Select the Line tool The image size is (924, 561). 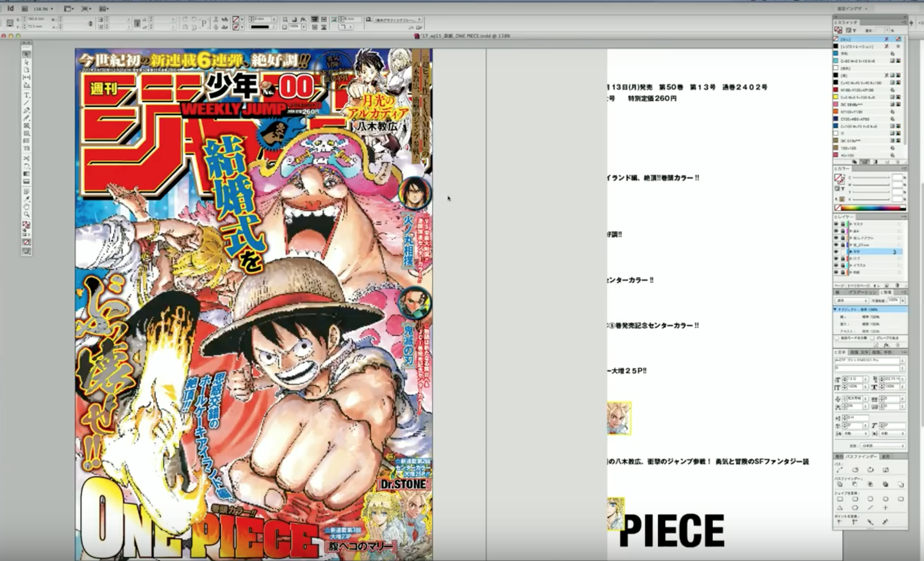coord(26,103)
